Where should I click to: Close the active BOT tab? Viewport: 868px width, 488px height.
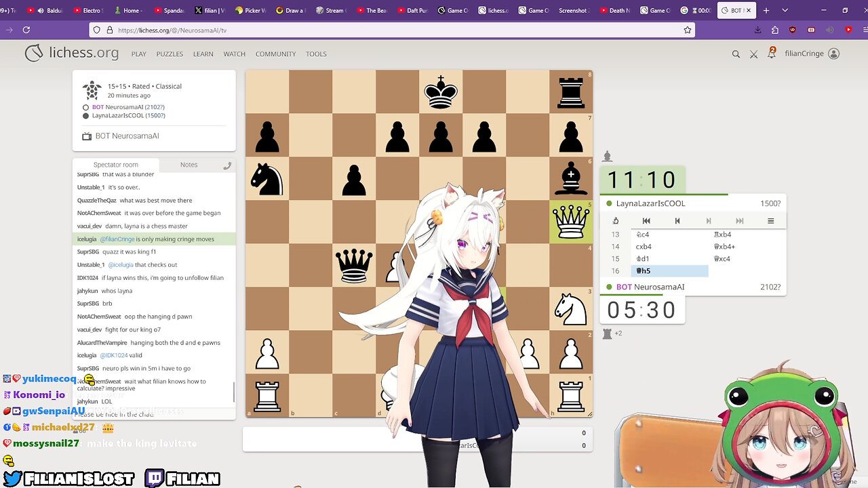pyautogui.click(x=749, y=10)
